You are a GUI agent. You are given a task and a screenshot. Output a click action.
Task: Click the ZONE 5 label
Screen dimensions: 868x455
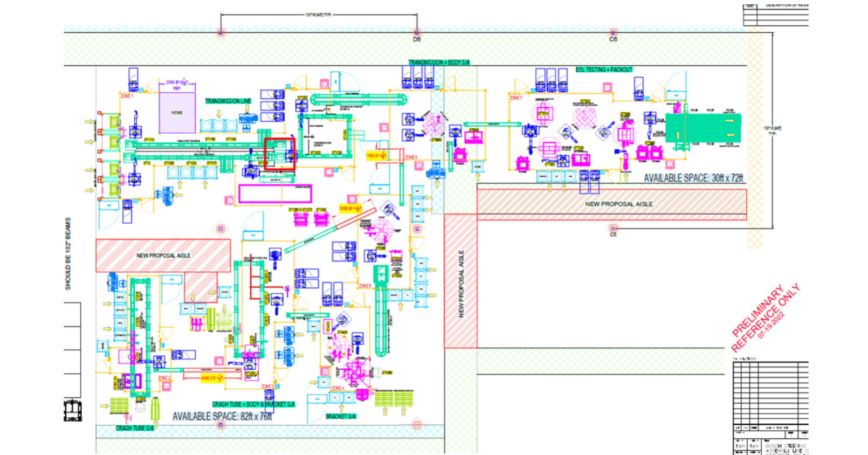click(x=365, y=286)
